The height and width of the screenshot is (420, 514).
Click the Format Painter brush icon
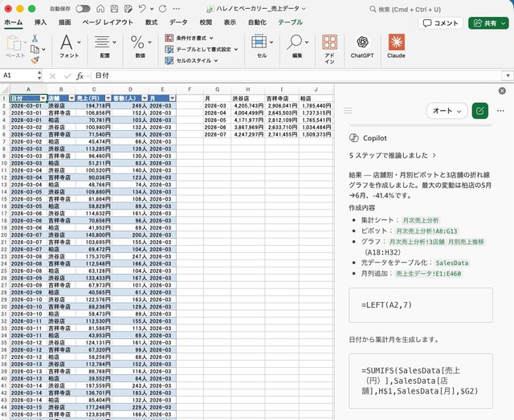tap(35, 60)
